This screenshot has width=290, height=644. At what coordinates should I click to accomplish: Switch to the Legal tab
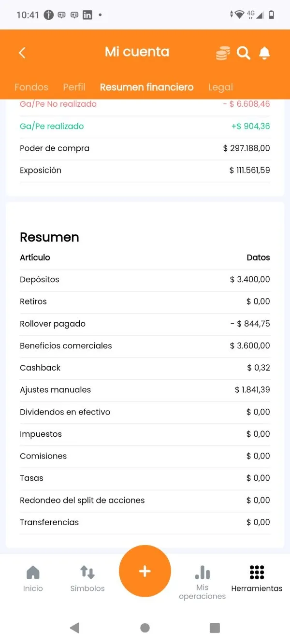click(x=220, y=87)
